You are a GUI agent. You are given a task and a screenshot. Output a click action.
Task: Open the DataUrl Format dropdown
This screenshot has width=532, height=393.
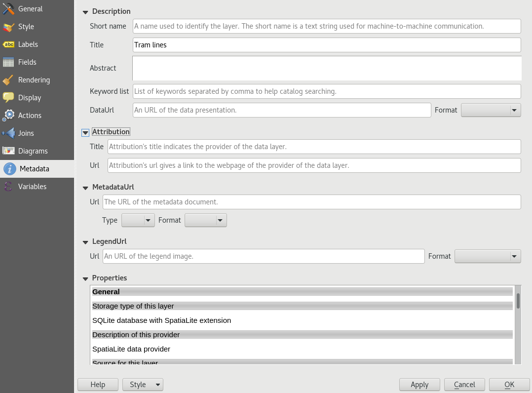pos(491,110)
